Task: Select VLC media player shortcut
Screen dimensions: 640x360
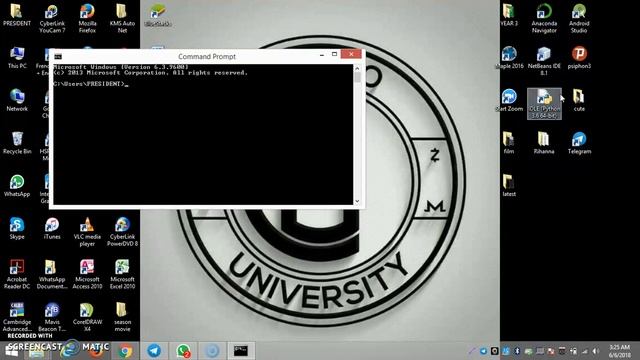Action: point(87,232)
